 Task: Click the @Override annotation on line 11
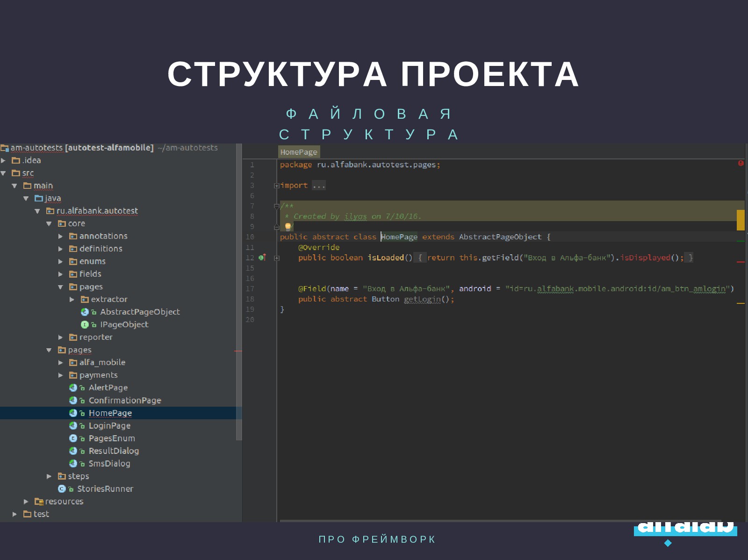coord(319,247)
